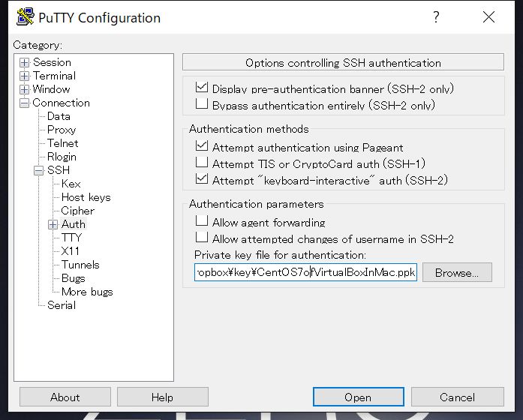Viewport: 523px width, 420px height.
Task: Expand the Window category node
Action: 24,89
